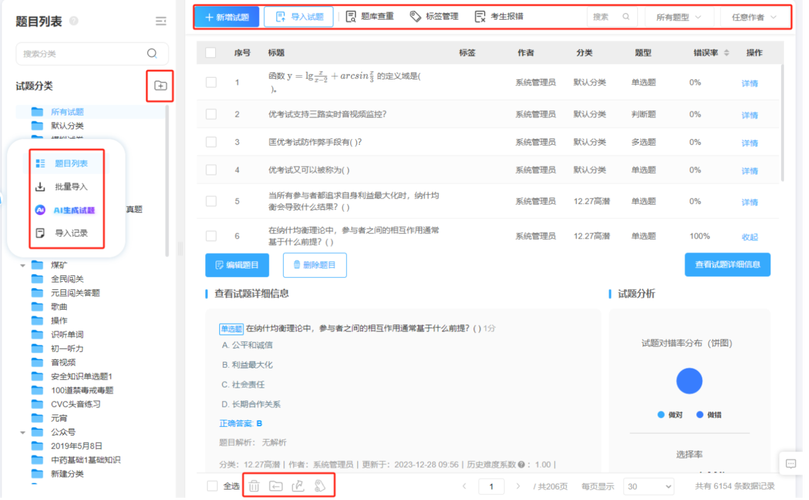Select the 全民闯关 folder
Image resolution: width=809 pixels, height=500 pixels.
[67, 279]
